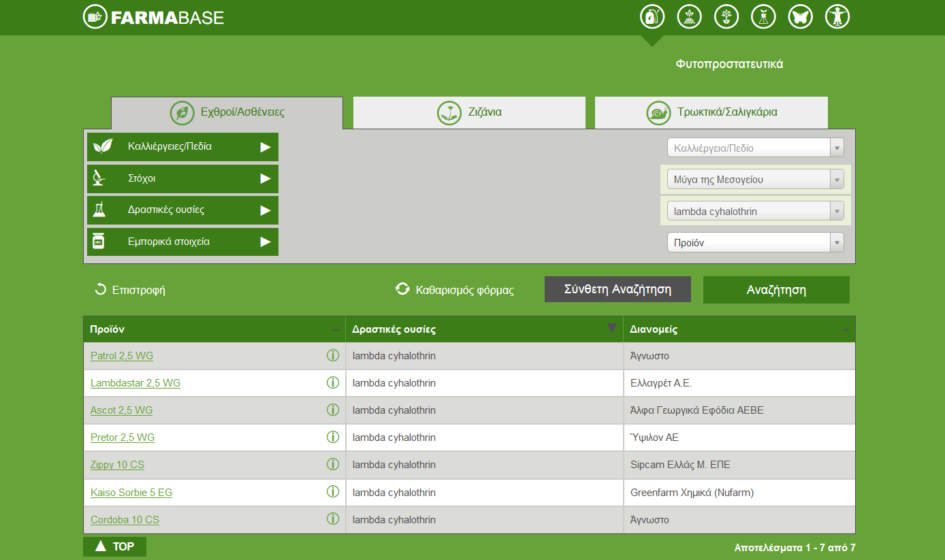Open the scarecrow category icon

837,16
